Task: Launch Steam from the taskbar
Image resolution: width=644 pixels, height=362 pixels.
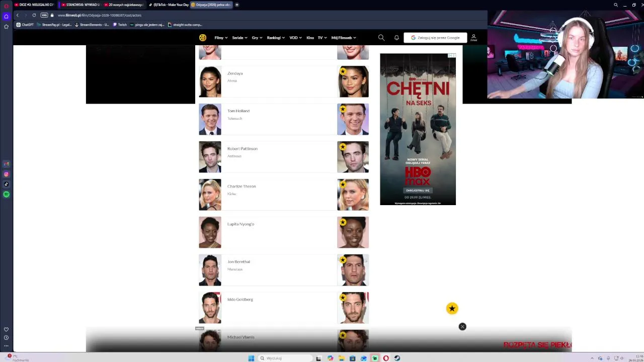Action: coord(397,358)
